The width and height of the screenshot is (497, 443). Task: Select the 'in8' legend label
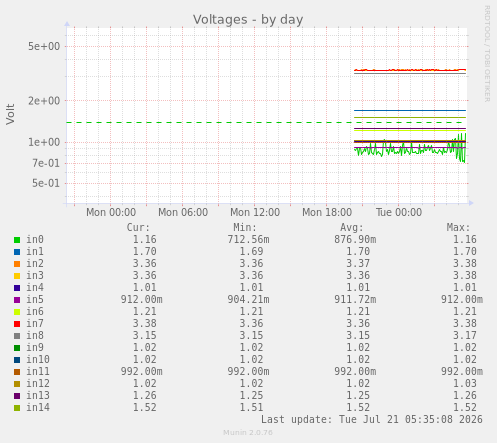point(35,335)
